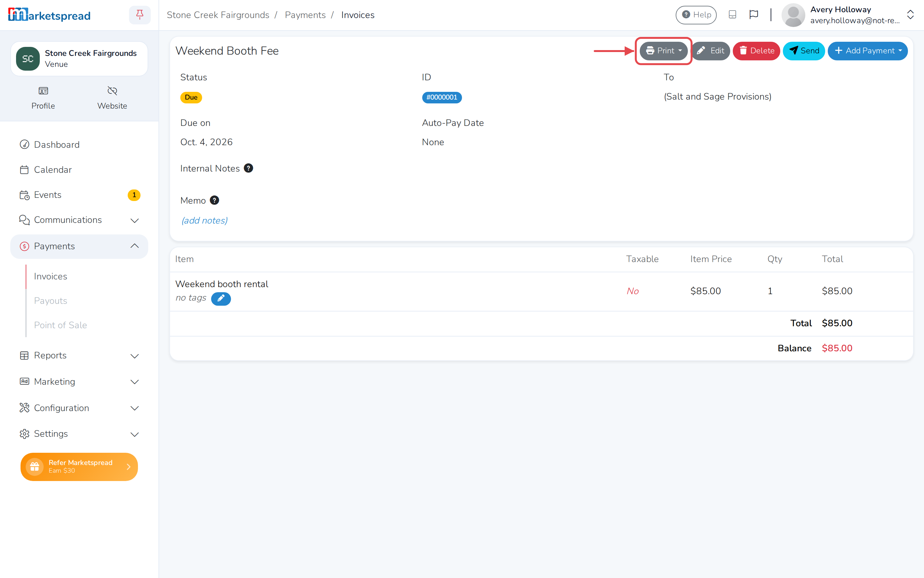Click the (add notes) memo link

tap(204, 221)
